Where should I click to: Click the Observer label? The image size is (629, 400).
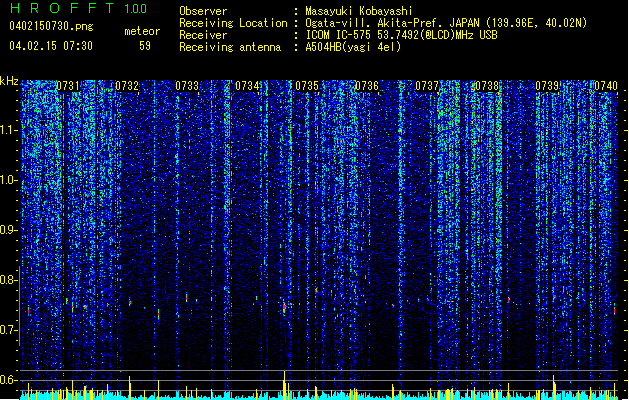[203, 11]
